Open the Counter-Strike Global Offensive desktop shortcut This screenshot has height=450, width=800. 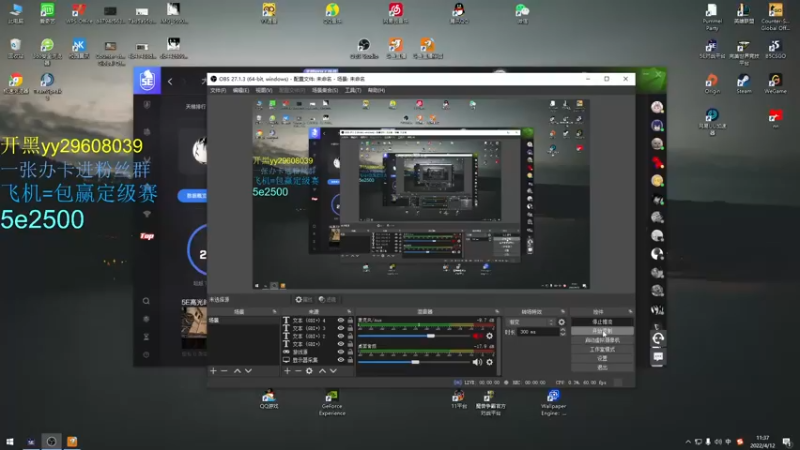tap(775, 17)
